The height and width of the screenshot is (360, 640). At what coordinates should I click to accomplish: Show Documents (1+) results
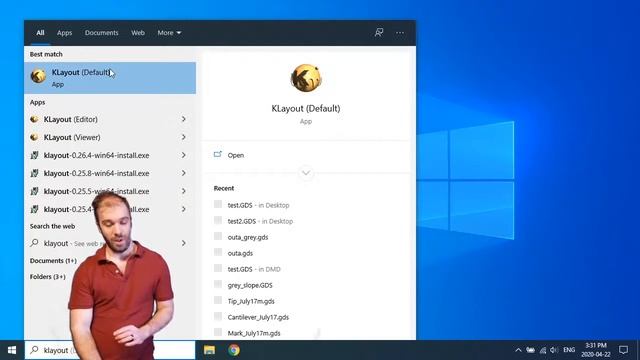click(x=53, y=260)
